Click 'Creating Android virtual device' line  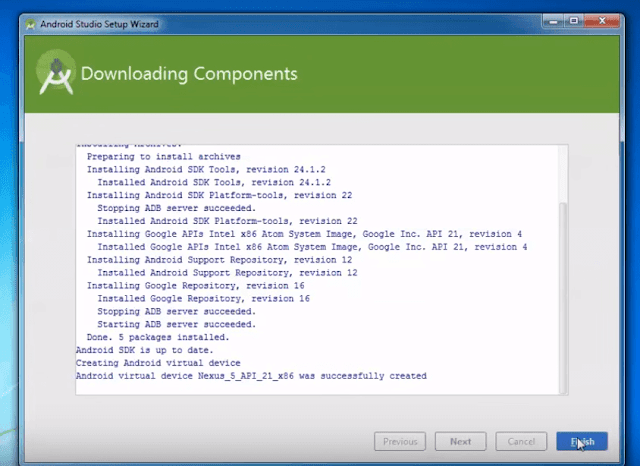tap(158, 363)
